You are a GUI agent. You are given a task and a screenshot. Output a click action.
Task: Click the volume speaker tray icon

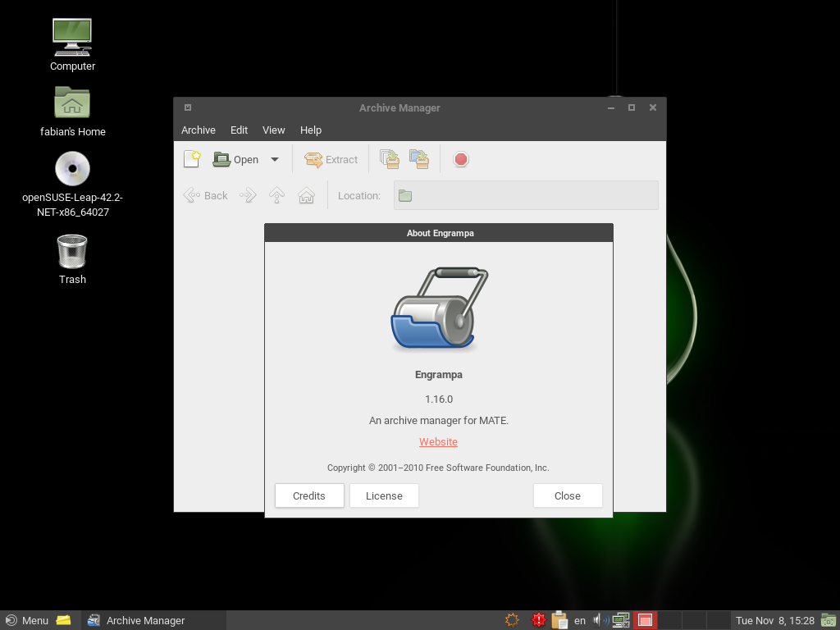pyautogui.click(x=600, y=620)
